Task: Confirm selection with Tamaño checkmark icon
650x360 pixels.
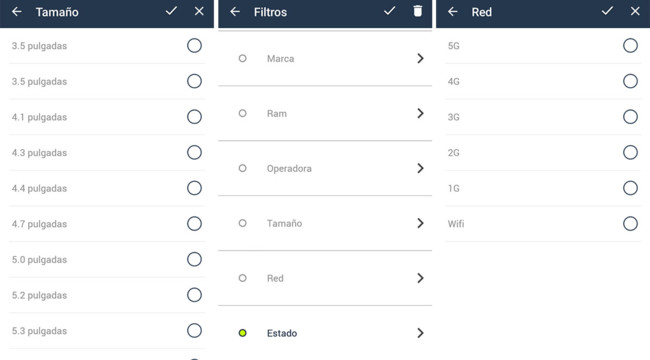Action: coord(171,11)
